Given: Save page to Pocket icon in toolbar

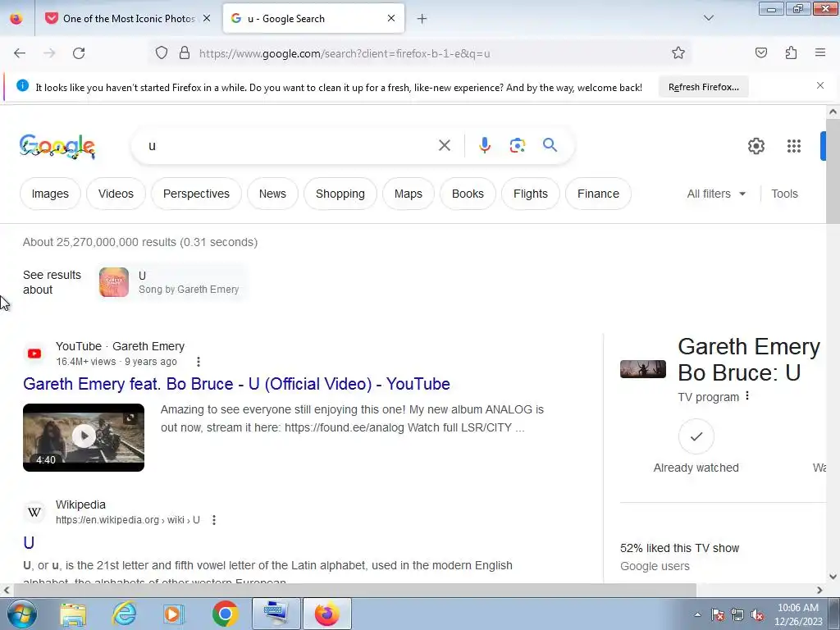Looking at the screenshot, I should click(760, 52).
